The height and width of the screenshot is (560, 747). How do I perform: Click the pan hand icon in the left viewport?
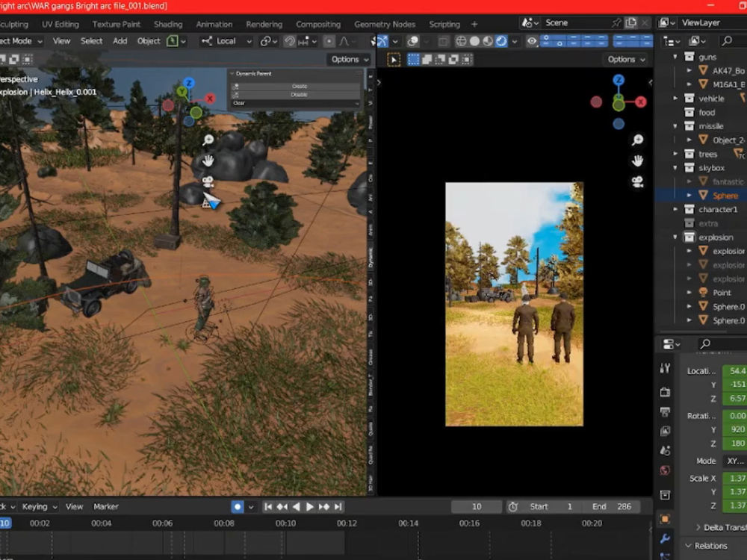coord(208,161)
